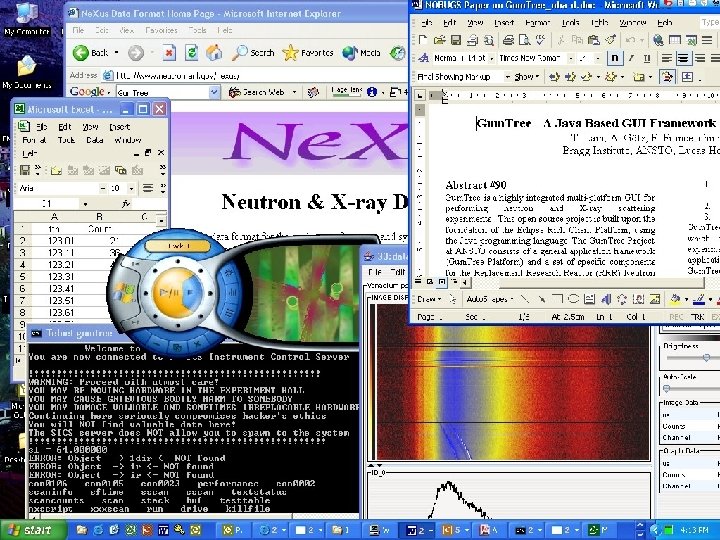This screenshot has height=540, width=720.
Task: Select the Line tool in Word Drawing toolbar
Action: pyautogui.click(x=524, y=299)
